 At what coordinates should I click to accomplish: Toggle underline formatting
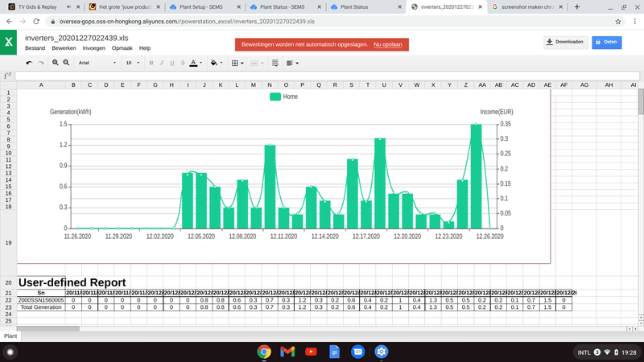172,63
